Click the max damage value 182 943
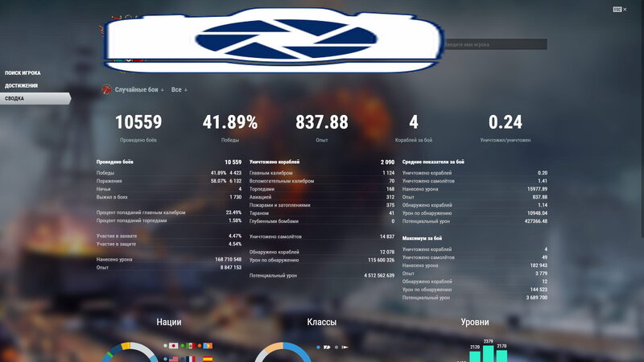This screenshot has width=644, height=362. (539, 265)
